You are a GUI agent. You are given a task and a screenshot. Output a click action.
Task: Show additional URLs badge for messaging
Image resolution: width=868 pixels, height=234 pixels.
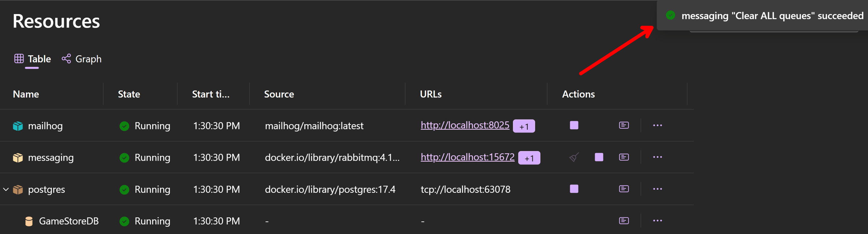pos(529,158)
